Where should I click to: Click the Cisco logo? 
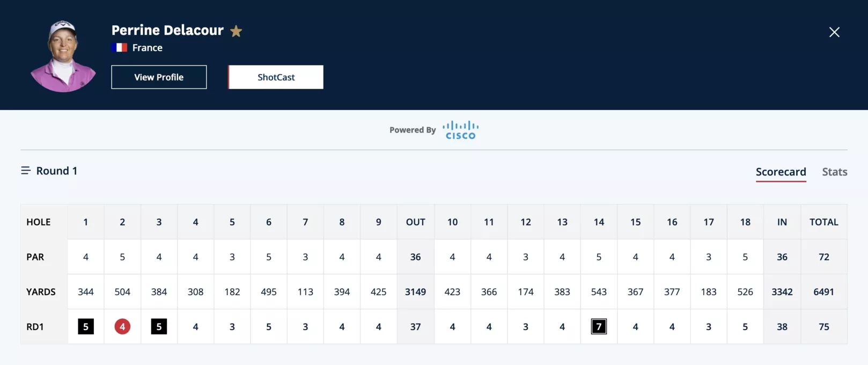tap(460, 130)
